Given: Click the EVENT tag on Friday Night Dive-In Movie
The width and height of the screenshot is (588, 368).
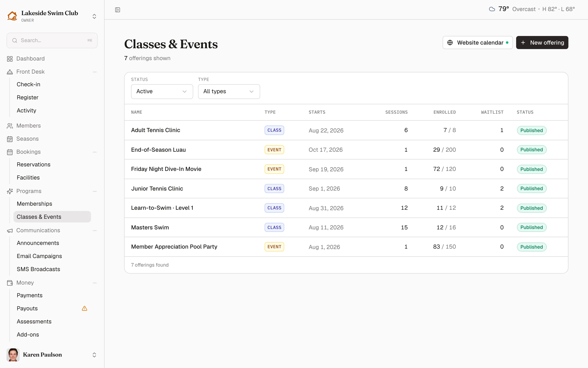Looking at the screenshot, I should click(274, 169).
